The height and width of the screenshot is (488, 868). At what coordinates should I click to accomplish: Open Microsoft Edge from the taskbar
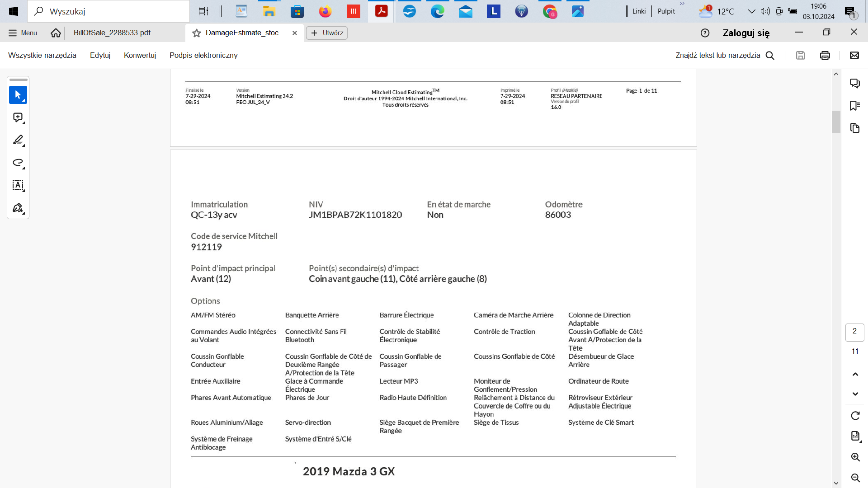[x=437, y=11]
